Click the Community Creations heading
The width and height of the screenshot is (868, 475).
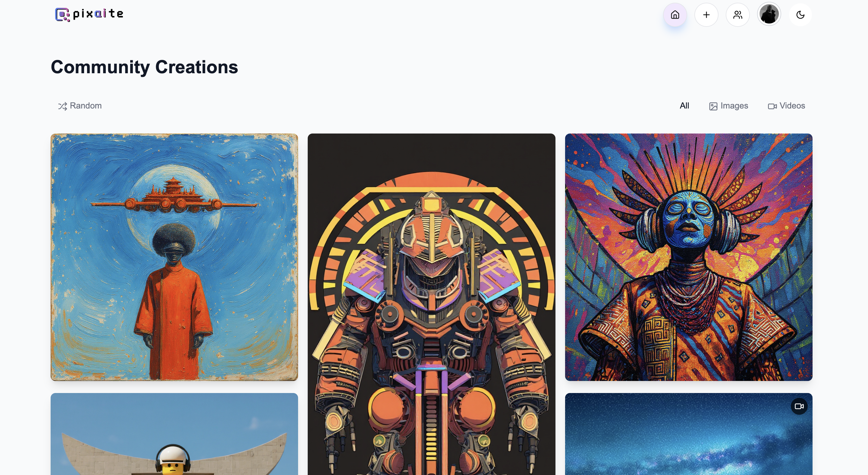tap(144, 67)
